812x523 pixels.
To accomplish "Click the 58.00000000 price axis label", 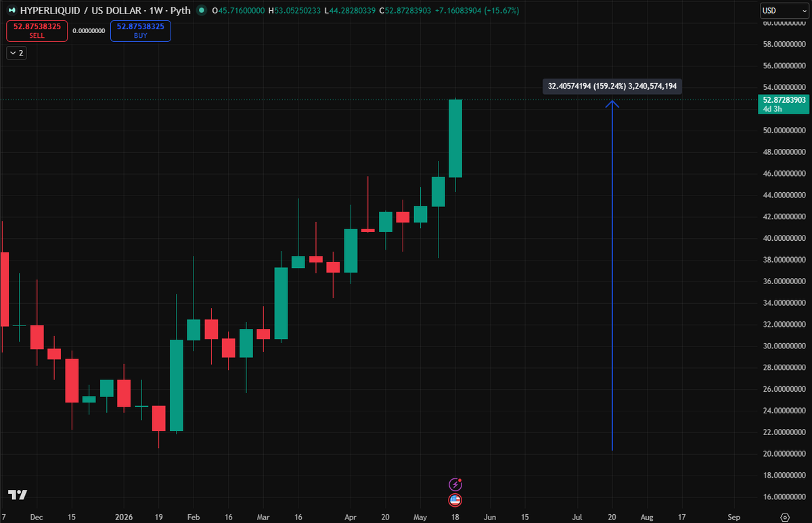I will pos(785,45).
